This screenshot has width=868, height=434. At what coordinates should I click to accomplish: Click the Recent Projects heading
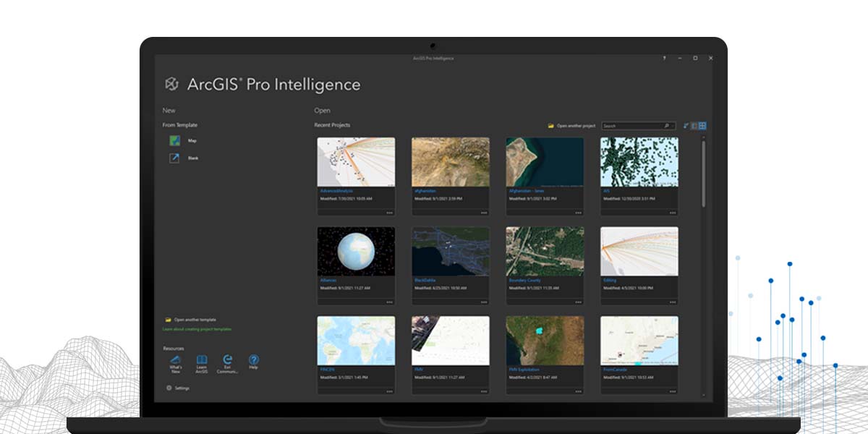332,125
